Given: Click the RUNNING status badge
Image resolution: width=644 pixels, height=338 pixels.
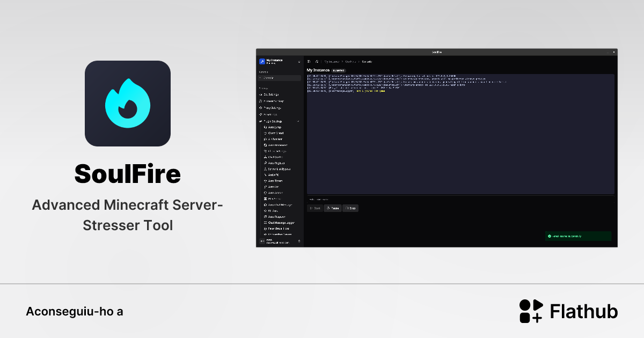Looking at the screenshot, I should pyautogui.click(x=339, y=70).
